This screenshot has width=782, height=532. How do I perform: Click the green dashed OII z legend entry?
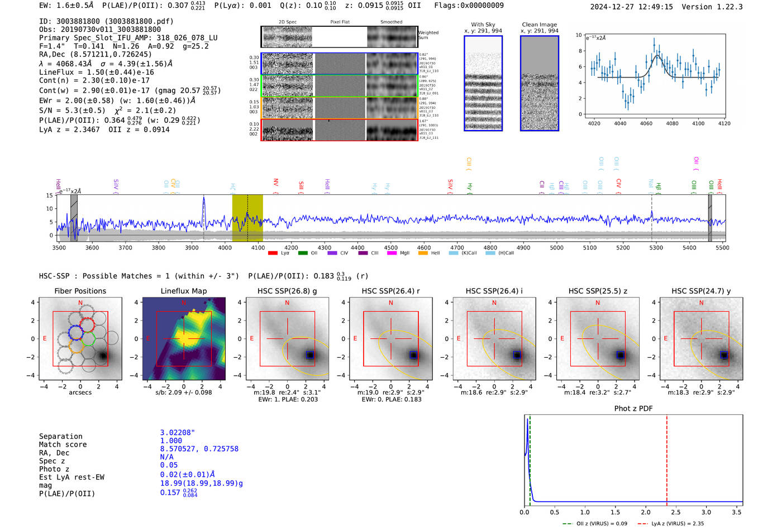[x=594, y=524]
